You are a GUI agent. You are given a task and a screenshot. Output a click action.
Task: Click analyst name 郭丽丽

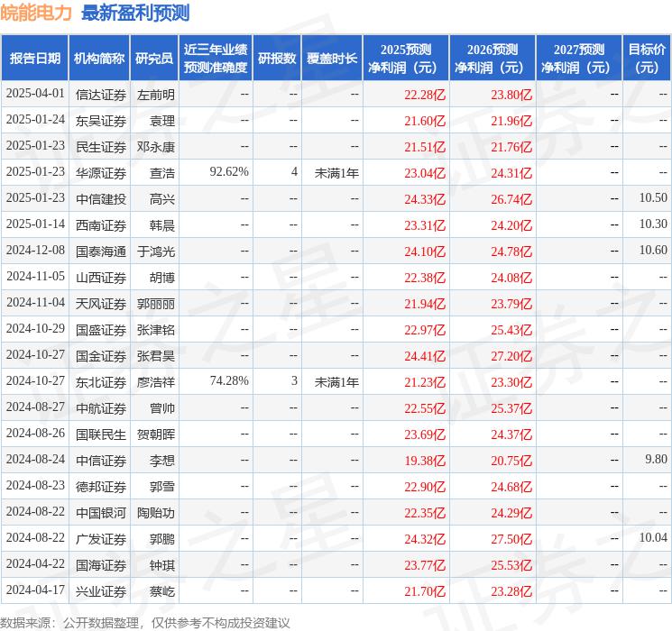coord(155,304)
